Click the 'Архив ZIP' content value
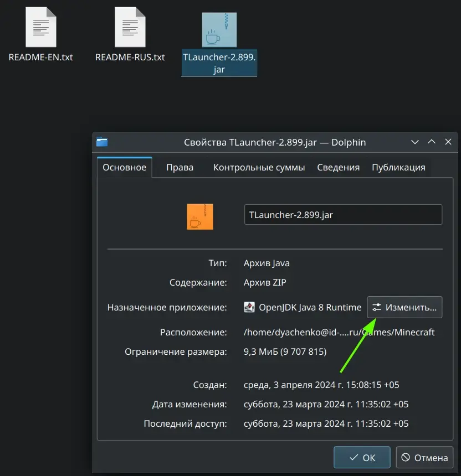461x476 pixels. coord(265,282)
